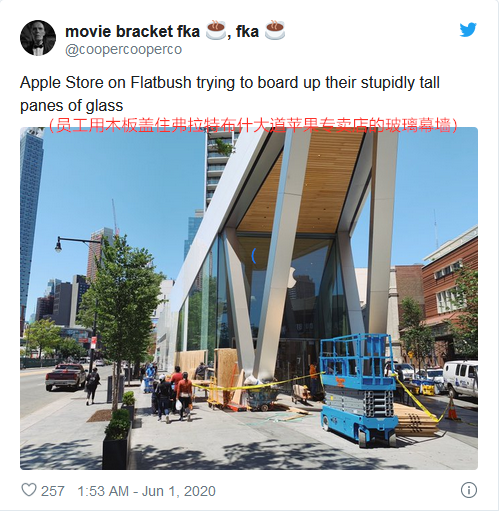Click the blue parenthesis mark on the photo
499x511 pixels.
(x=254, y=256)
